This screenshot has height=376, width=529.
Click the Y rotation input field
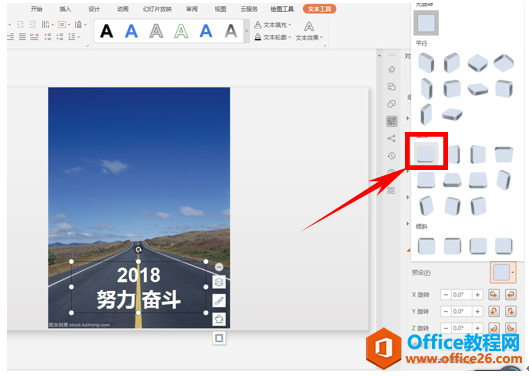pyautogui.click(x=462, y=311)
